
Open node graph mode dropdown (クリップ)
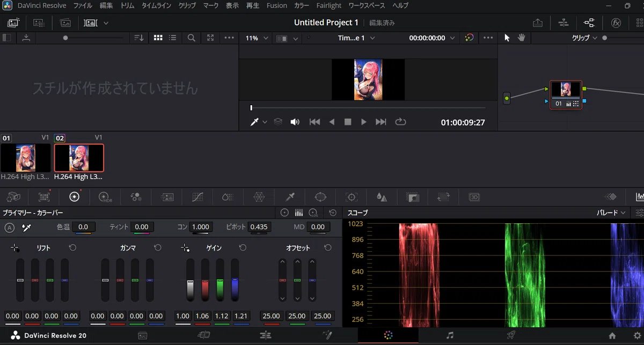(x=584, y=38)
